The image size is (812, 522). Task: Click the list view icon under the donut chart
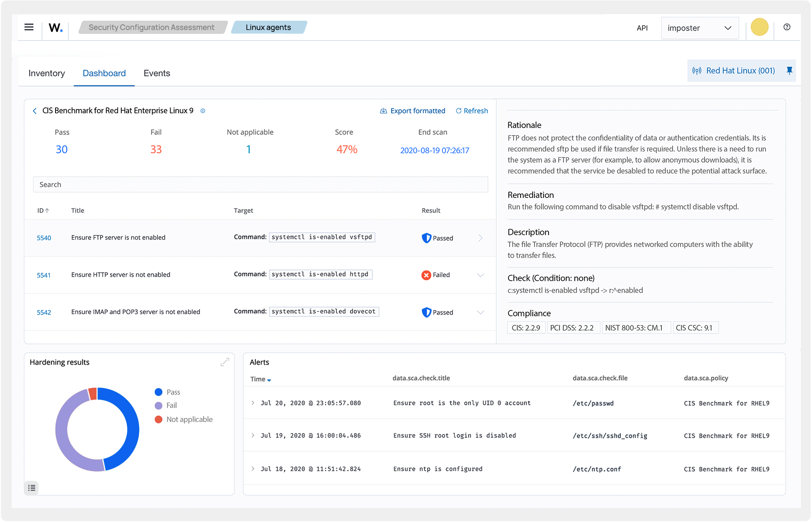(x=32, y=488)
